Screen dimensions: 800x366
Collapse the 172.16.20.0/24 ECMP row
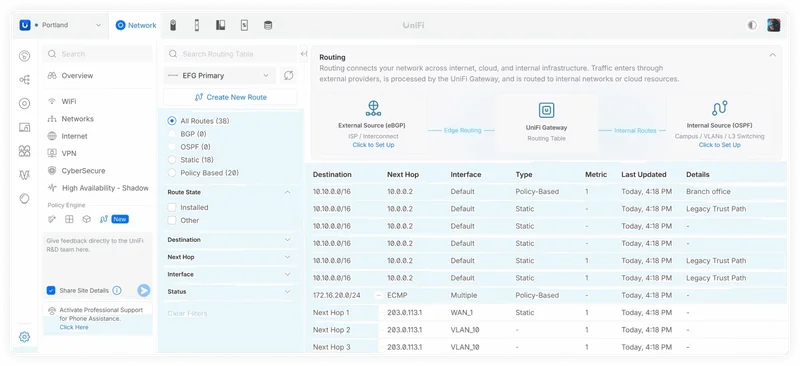(x=378, y=295)
